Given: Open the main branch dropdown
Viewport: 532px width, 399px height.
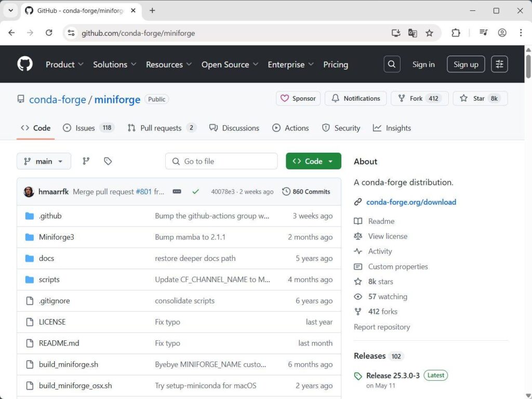Looking at the screenshot, I should [44, 161].
